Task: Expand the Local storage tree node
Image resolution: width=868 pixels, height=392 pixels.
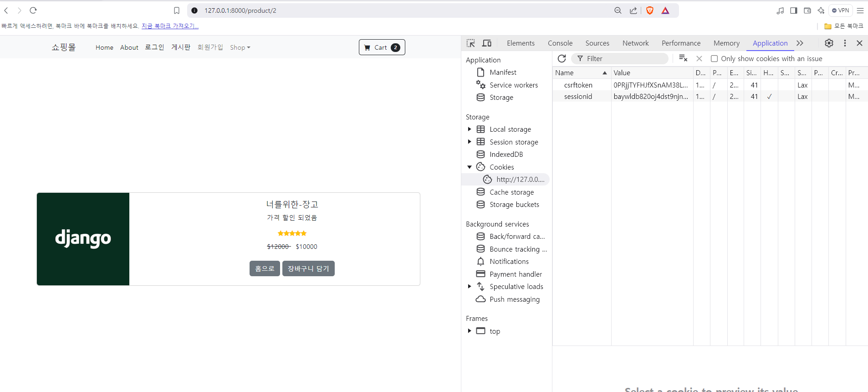Action: coord(470,129)
